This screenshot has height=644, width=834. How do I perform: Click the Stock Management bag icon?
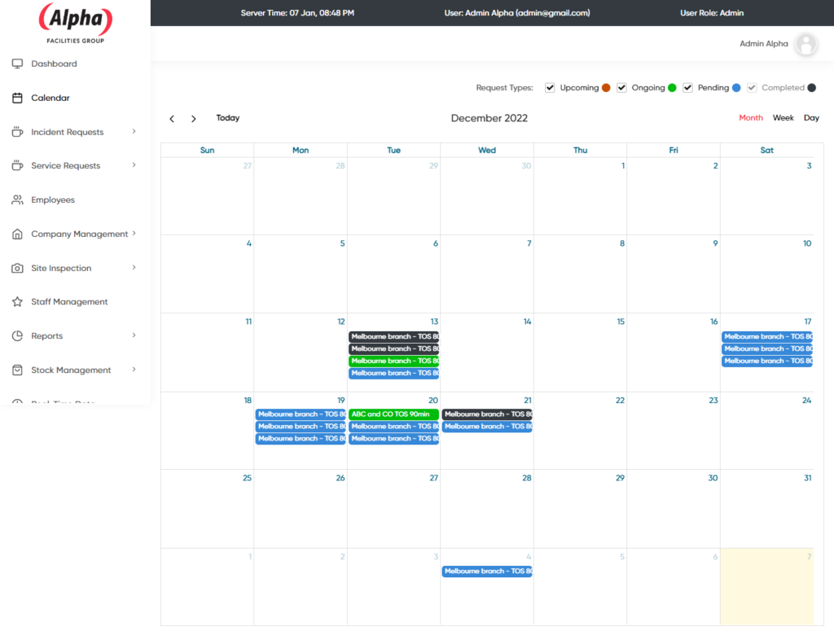click(17, 370)
